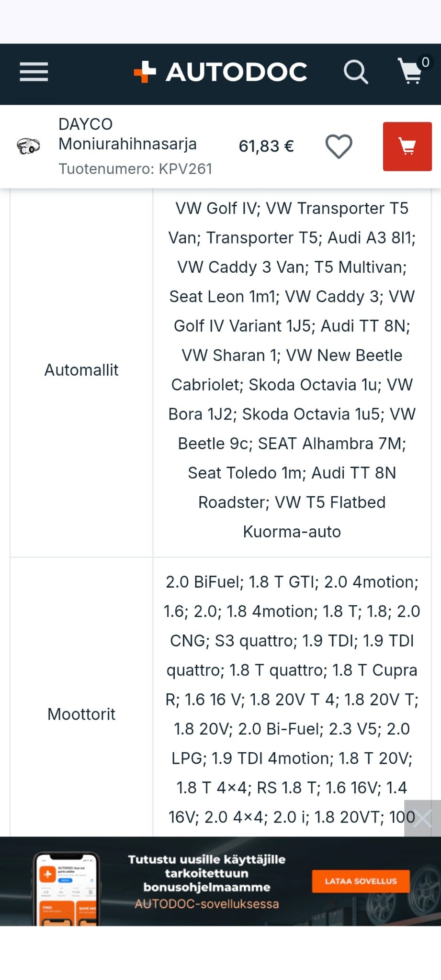The width and height of the screenshot is (441, 980).
Task: Open the shopping cart in the header
Action: tap(410, 72)
